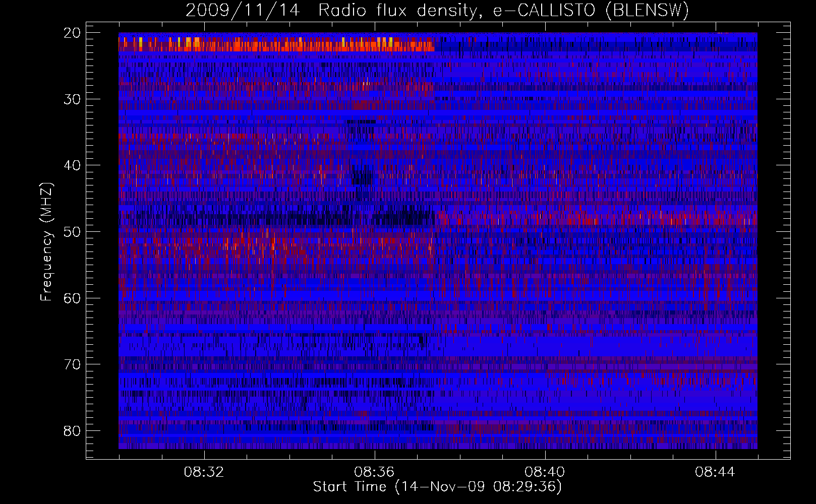
Task: Click the 50 frequency tick label
Action: click(x=72, y=232)
